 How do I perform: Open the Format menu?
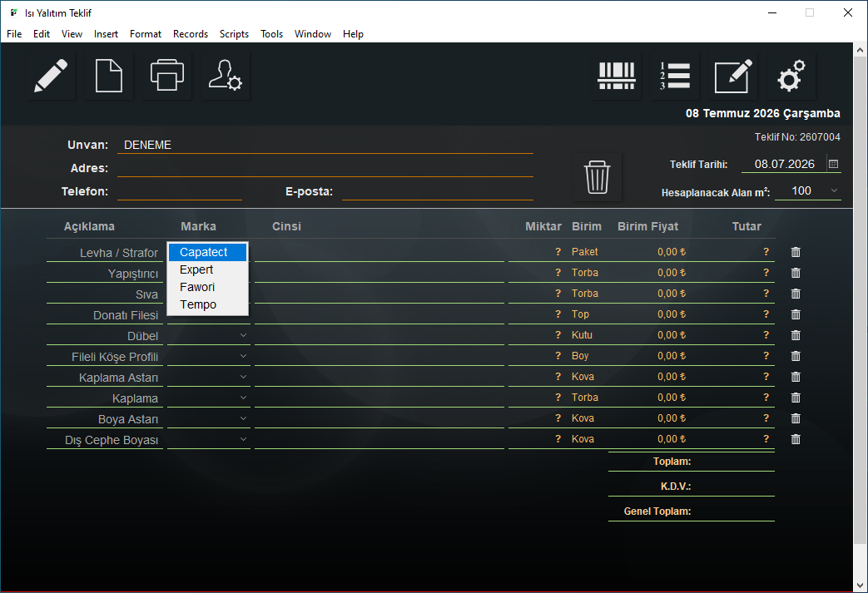146,34
